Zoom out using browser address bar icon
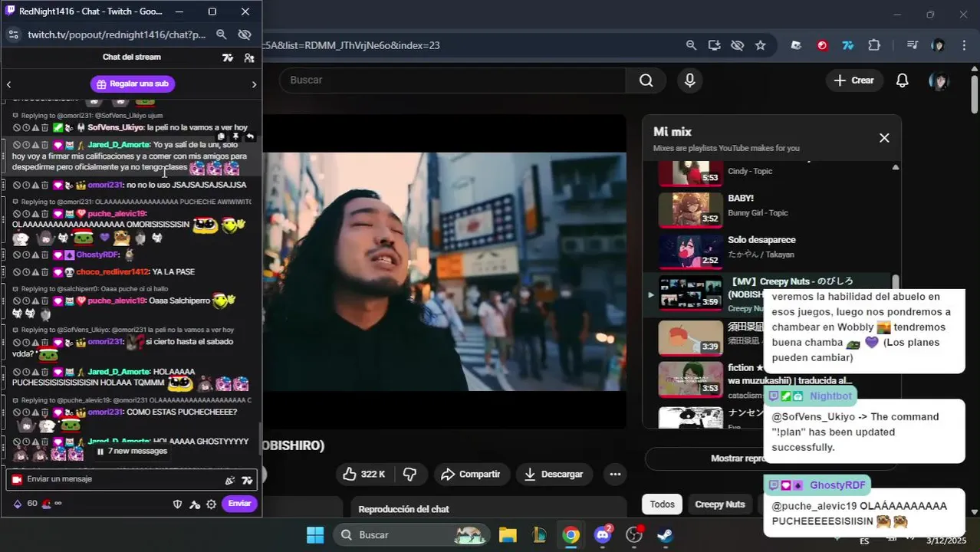Screen dimensions: 980x552 pos(691,45)
